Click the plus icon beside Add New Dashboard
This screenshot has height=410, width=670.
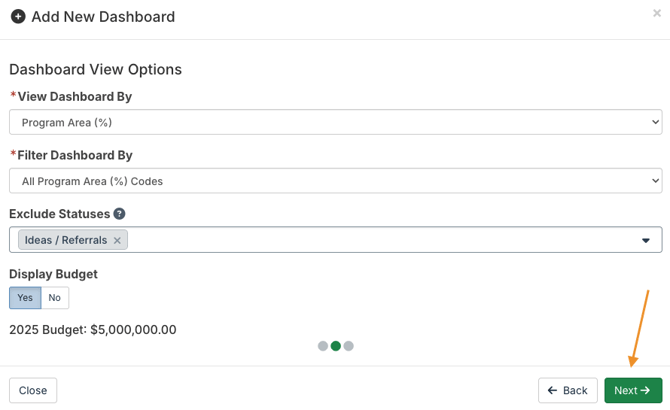pyautogui.click(x=18, y=17)
